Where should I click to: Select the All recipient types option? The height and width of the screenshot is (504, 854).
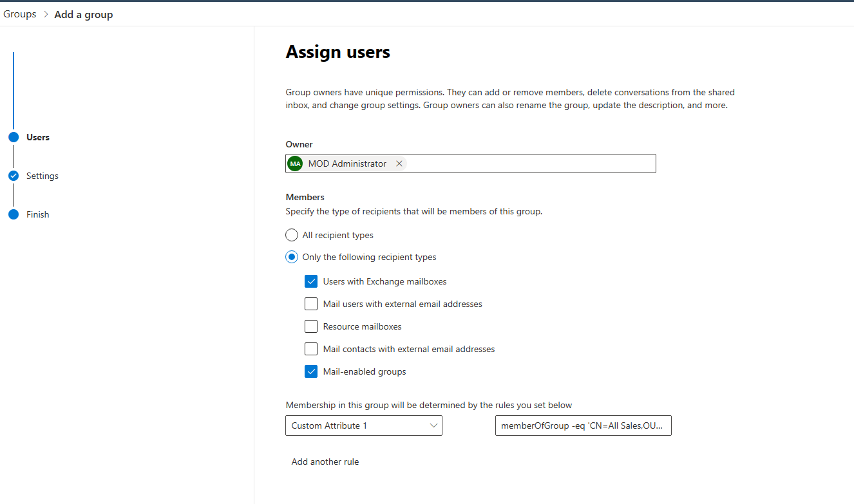coord(291,235)
